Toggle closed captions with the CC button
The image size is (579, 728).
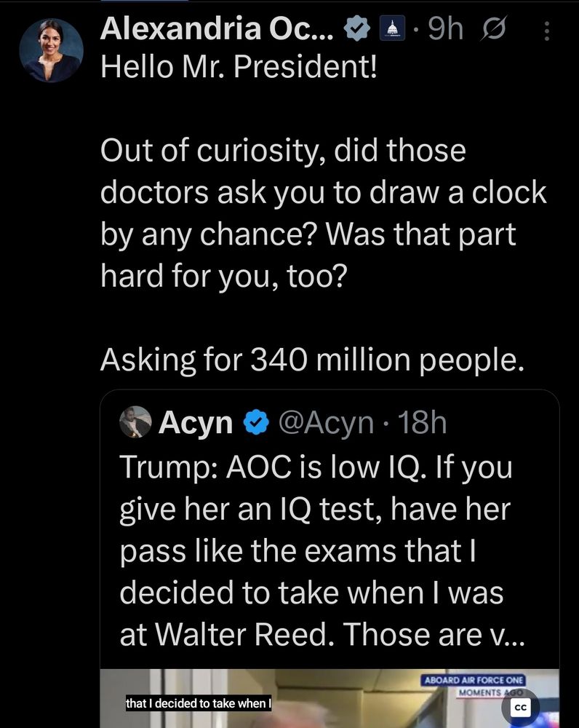point(520,708)
